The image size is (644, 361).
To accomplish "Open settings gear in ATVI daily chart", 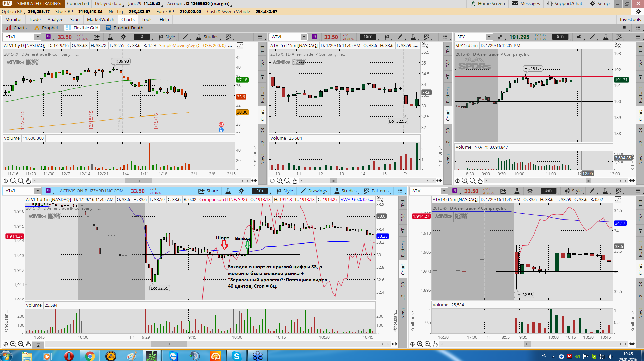I will [x=123, y=37].
